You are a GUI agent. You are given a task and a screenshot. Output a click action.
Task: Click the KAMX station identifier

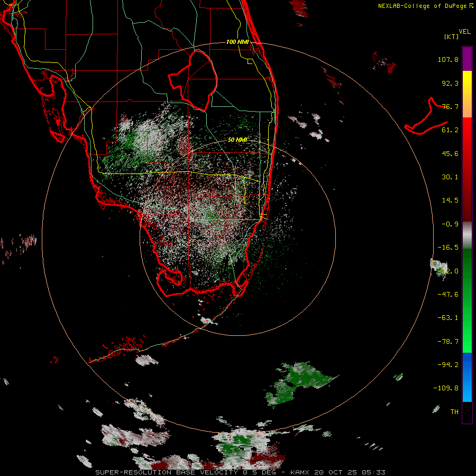pos(300,472)
